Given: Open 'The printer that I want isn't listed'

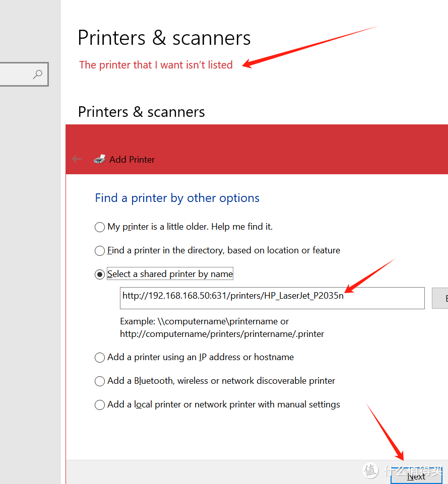Looking at the screenshot, I should click(156, 65).
